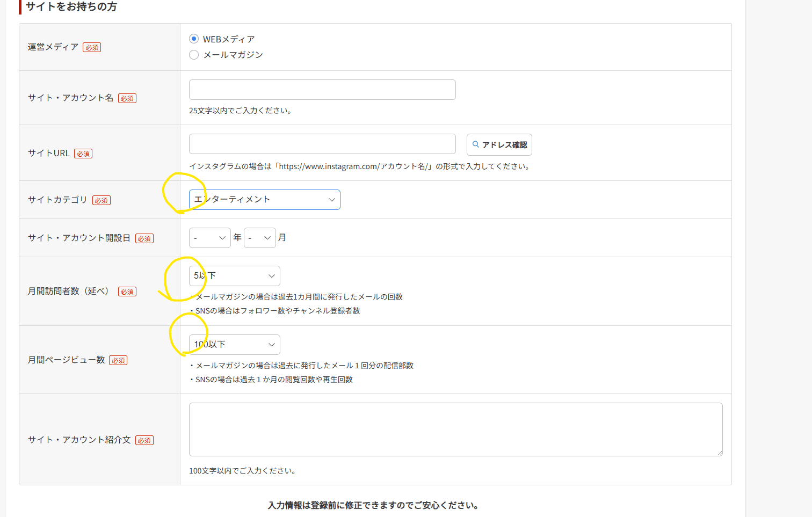This screenshot has height=517, width=812.
Task: Click the 運営メディア field label
Action: point(53,47)
